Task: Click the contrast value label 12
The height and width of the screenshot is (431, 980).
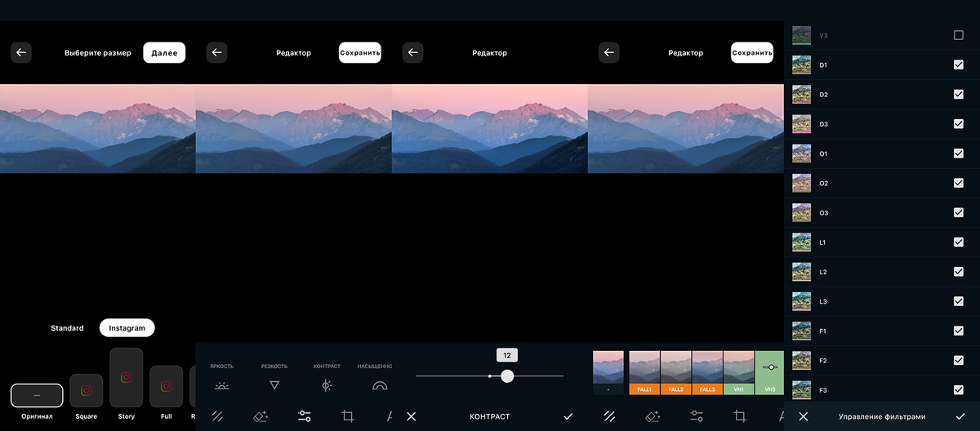Action: [x=507, y=356]
